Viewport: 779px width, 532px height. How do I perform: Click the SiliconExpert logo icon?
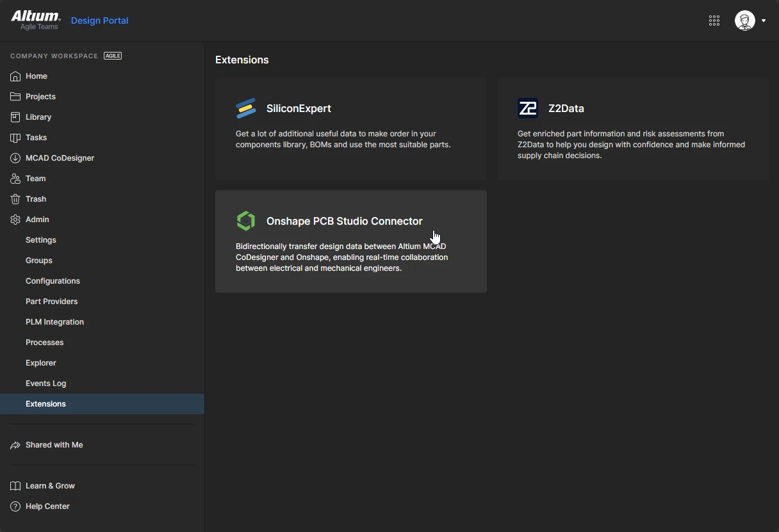pos(246,108)
